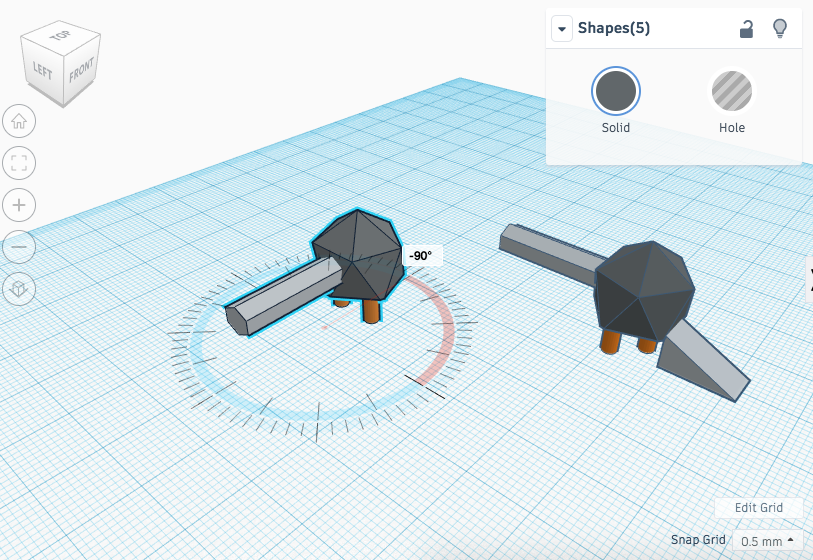Click the LEFT face of view cube

42,70
